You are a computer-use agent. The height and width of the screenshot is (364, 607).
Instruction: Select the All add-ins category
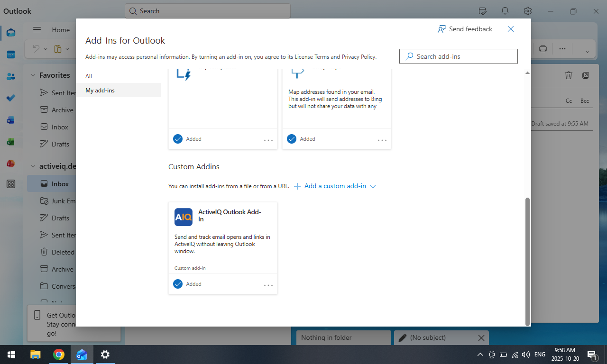pos(89,76)
